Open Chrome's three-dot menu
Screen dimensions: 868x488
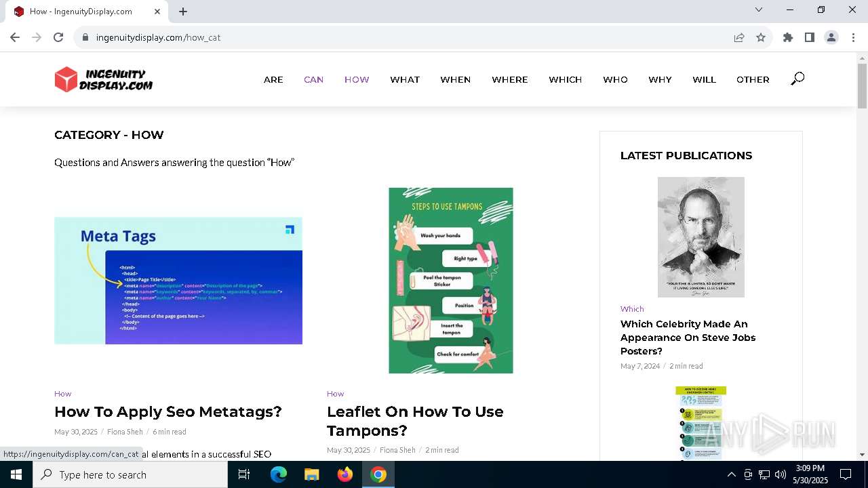[x=853, y=37]
